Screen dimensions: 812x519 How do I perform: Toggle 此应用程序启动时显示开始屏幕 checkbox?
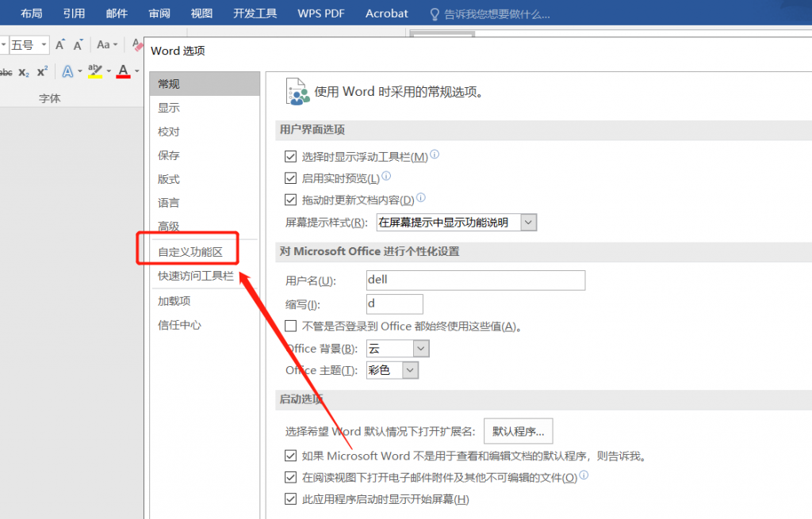point(290,499)
